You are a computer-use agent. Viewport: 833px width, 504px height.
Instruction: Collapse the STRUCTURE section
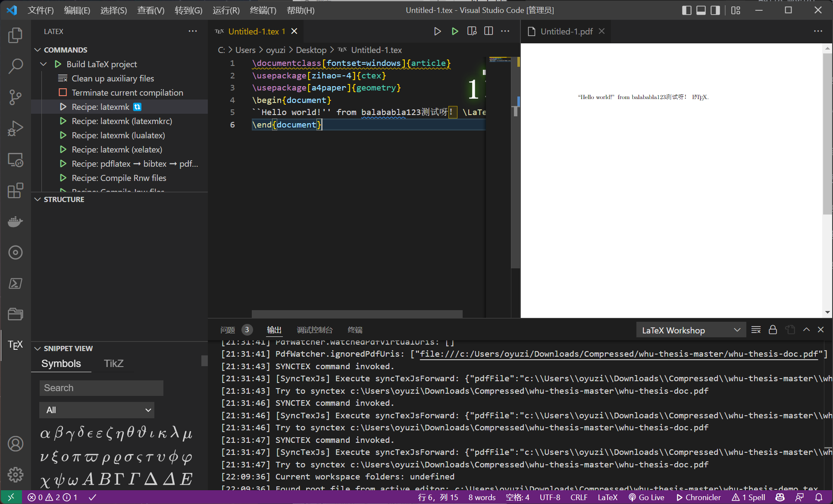coord(38,199)
